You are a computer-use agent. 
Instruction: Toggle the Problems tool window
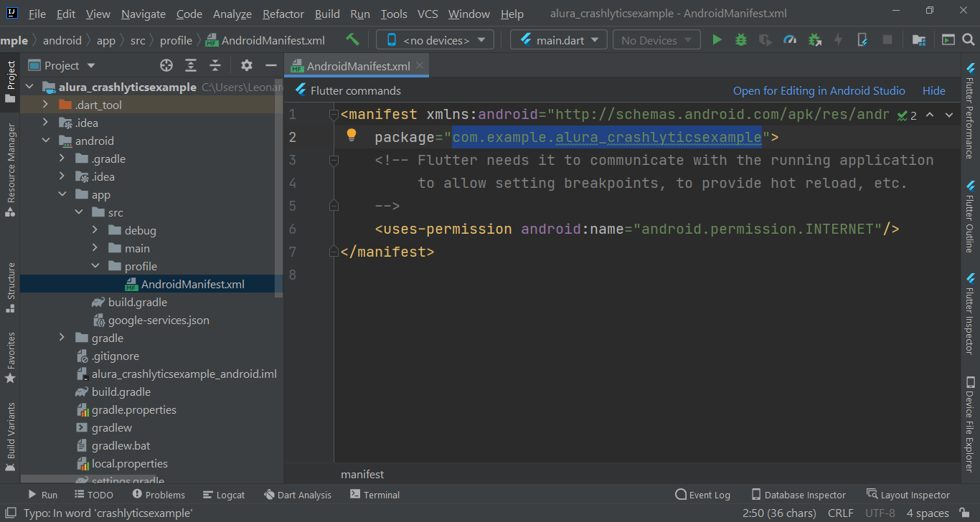click(x=159, y=494)
